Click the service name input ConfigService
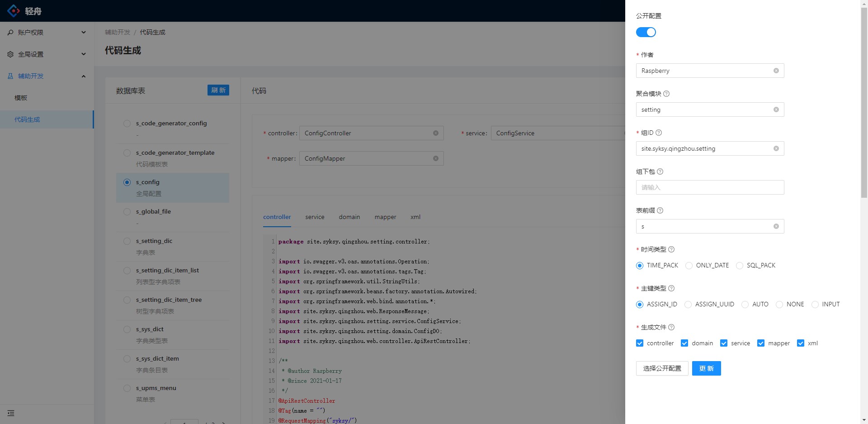This screenshot has width=868, height=424. click(x=558, y=133)
